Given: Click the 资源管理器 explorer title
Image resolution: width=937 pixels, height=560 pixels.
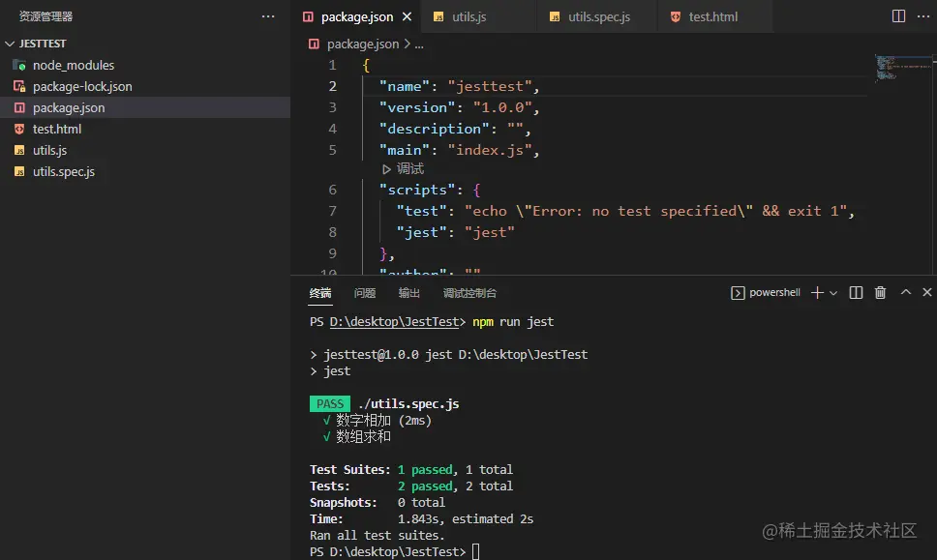Looking at the screenshot, I should tap(46, 16).
